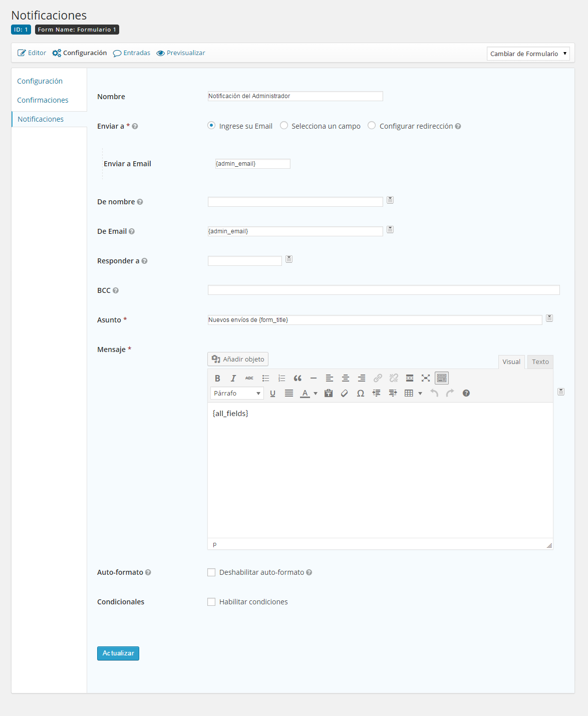Open the Entradas tab
The width and height of the screenshot is (588, 716).
132,53
